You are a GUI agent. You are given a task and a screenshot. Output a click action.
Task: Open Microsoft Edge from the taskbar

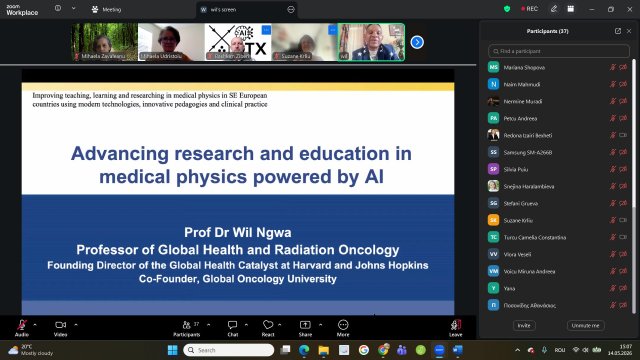[x=304, y=350]
